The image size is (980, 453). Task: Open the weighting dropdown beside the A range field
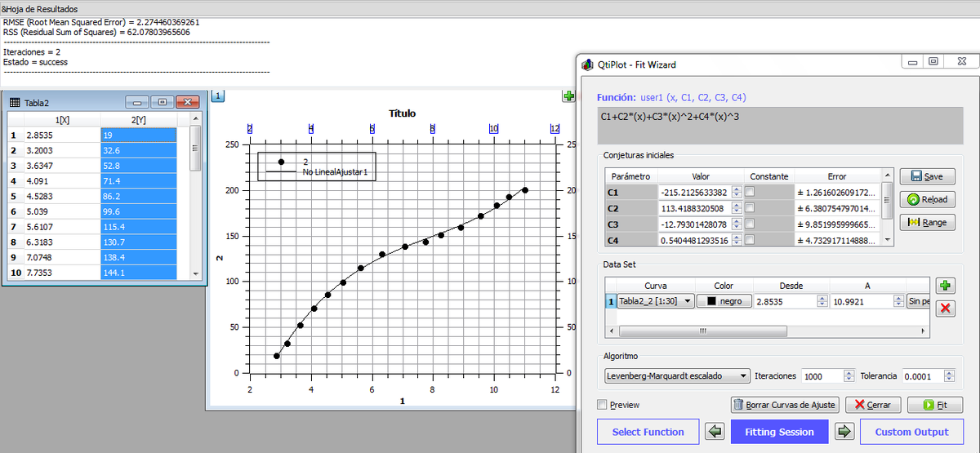click(918, 301)
